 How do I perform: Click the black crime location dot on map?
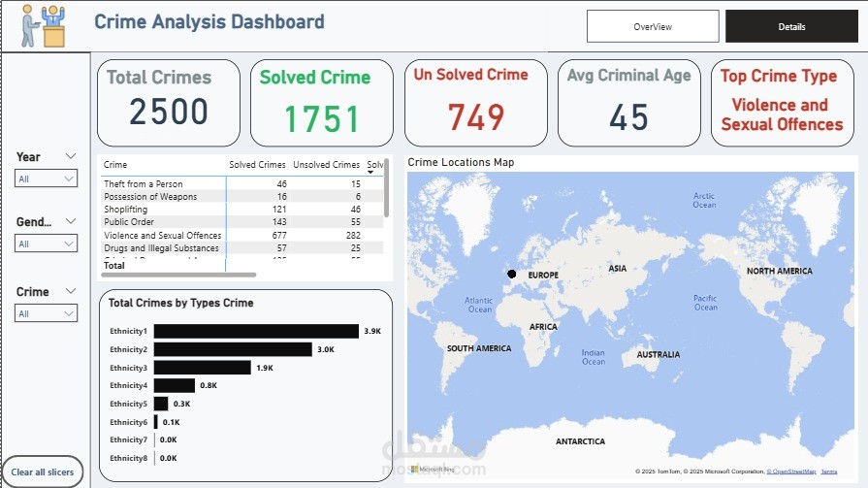click(511, 274)
